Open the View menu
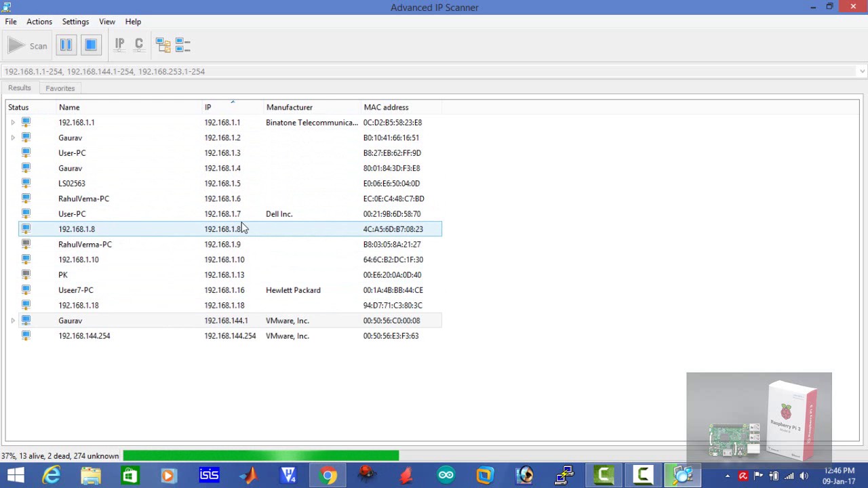 coord(107,22)
